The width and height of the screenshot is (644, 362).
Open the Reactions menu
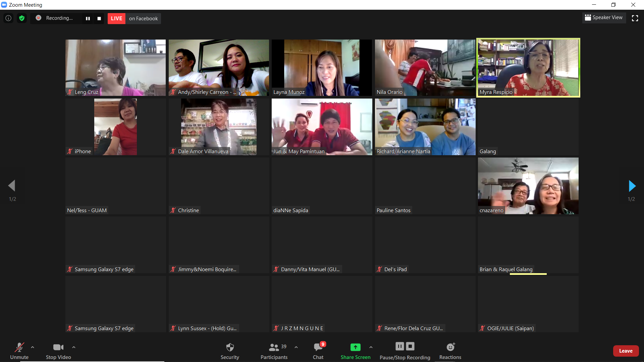coord(450,351)
